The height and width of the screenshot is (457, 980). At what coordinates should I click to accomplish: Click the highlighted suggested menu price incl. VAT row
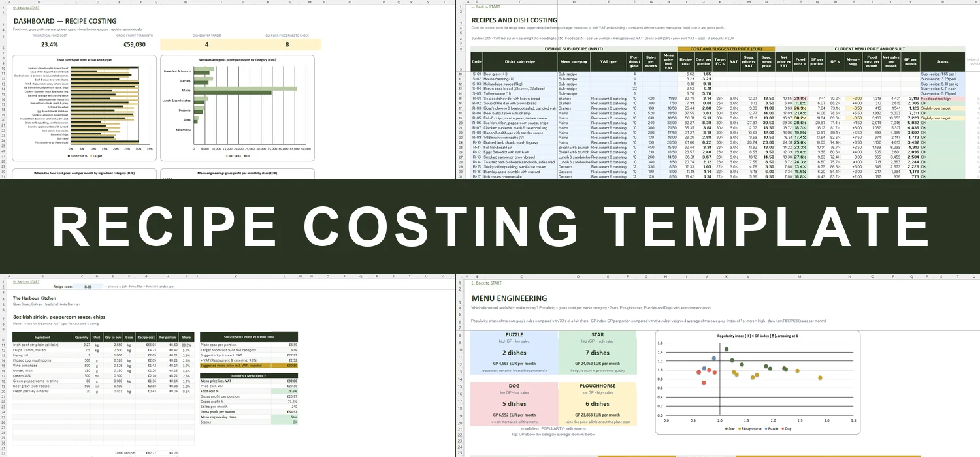point(249,365)
